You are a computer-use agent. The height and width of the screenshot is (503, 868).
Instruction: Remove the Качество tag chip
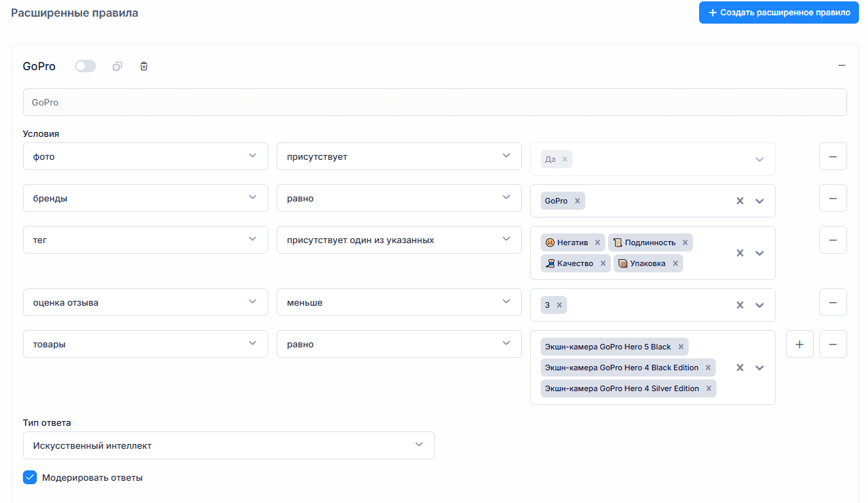pyautogui.click(x=603, y=263)
